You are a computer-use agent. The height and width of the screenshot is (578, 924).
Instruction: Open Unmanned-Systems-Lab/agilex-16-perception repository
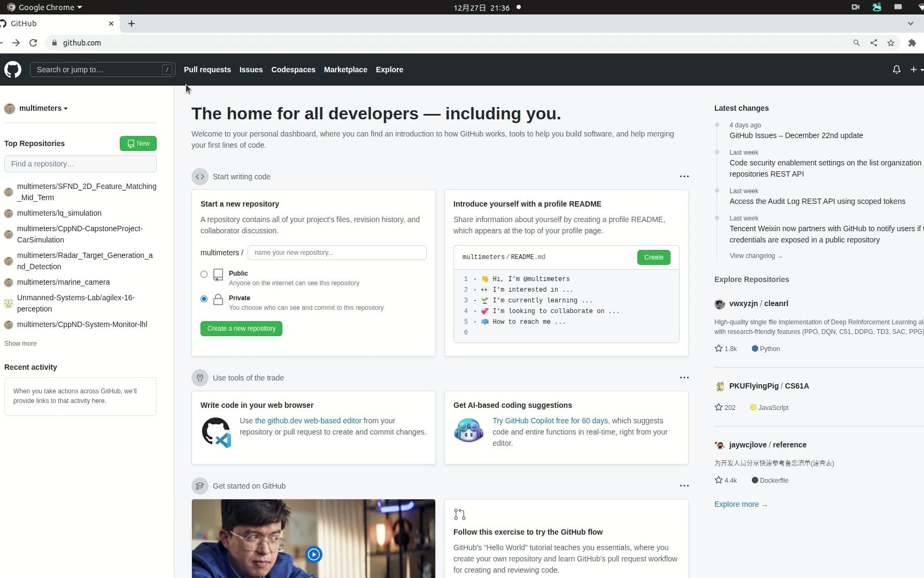[76, 303]
